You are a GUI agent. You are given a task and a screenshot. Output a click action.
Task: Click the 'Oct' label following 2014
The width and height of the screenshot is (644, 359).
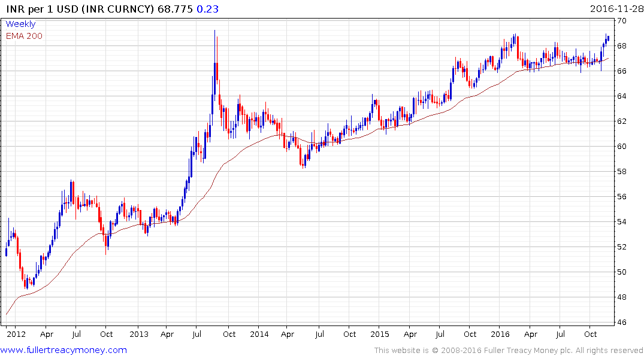click(349, 334)
